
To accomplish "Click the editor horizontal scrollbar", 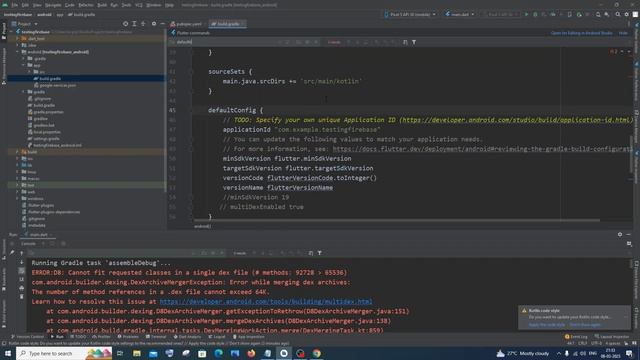I will [397, 220].
